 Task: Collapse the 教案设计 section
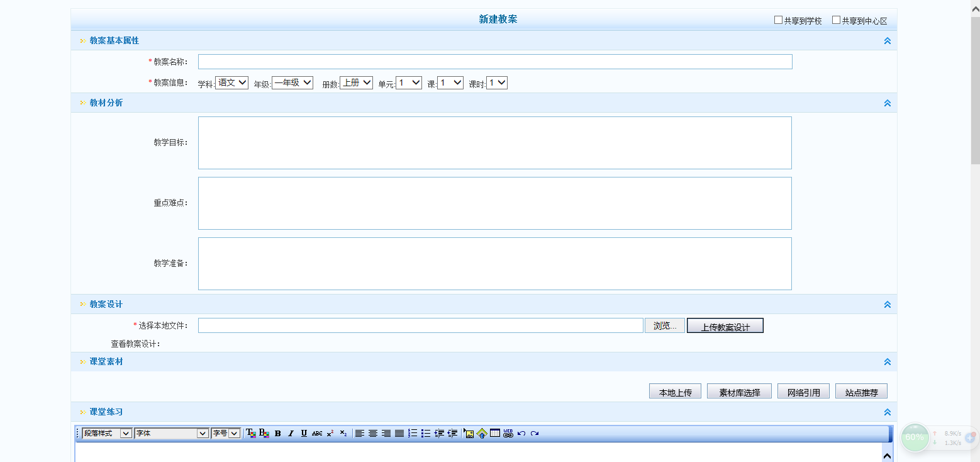888,305
